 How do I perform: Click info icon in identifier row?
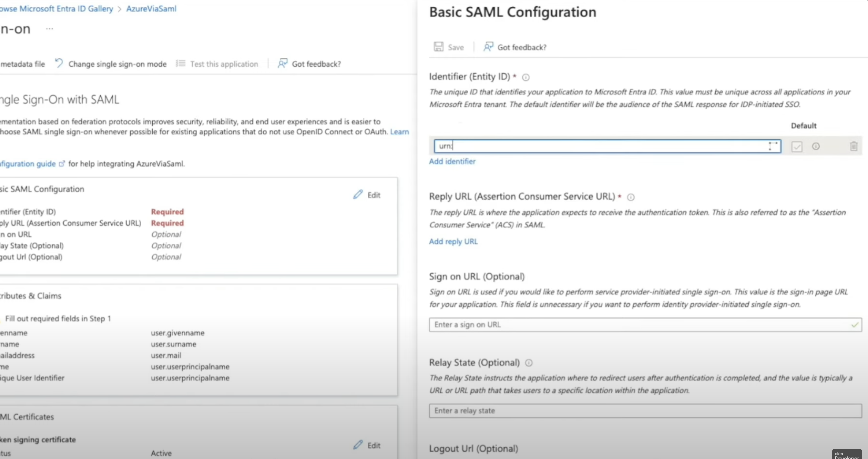coord(816,146)
